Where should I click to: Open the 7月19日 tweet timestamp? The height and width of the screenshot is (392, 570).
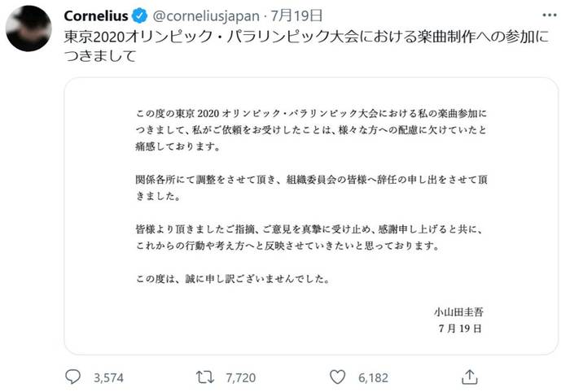click(296, 16)
